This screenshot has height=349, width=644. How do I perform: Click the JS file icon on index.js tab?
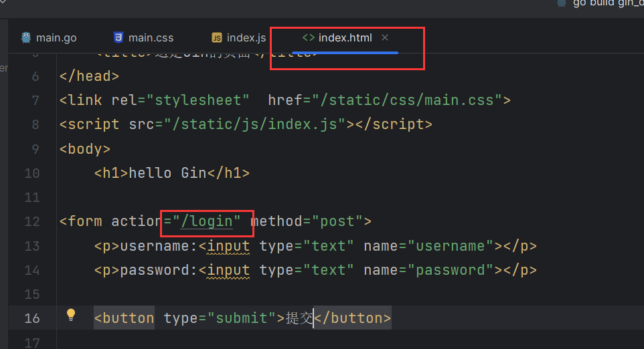216,37
